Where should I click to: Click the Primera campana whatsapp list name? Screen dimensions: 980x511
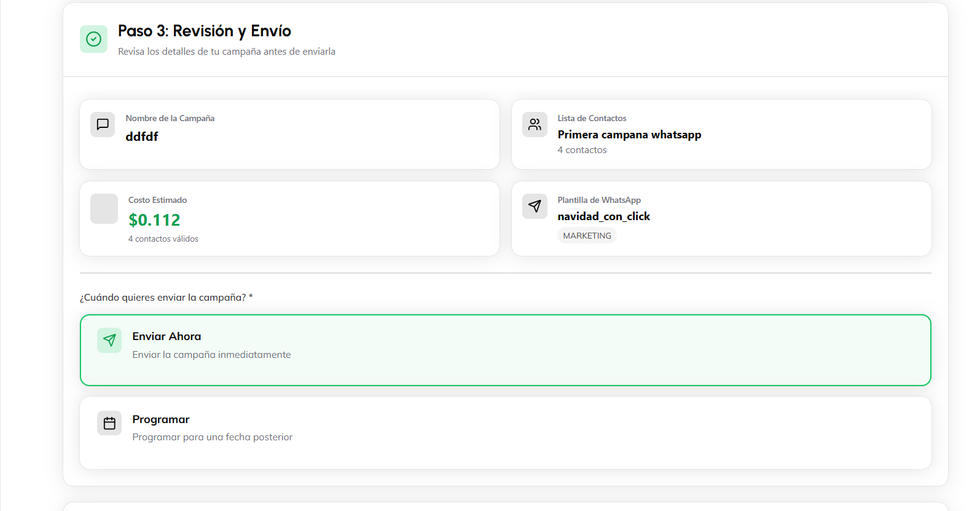(x=629, y=135)
